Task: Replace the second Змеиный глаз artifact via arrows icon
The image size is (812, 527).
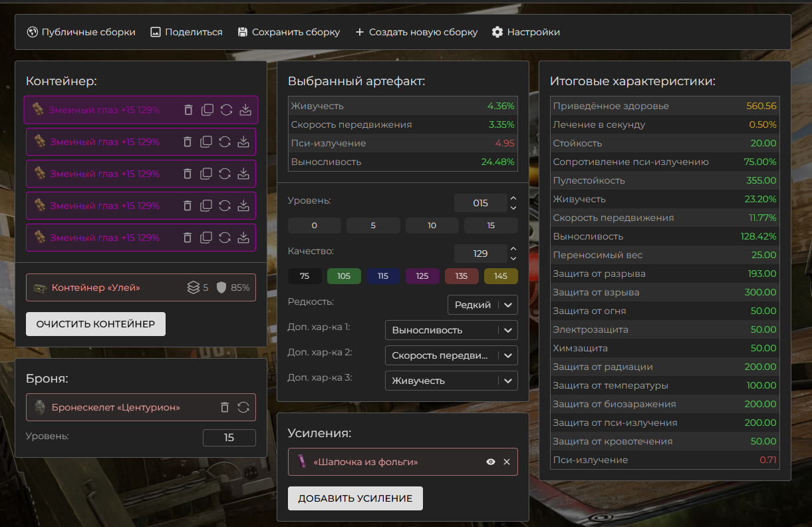Action: [225, 142]
